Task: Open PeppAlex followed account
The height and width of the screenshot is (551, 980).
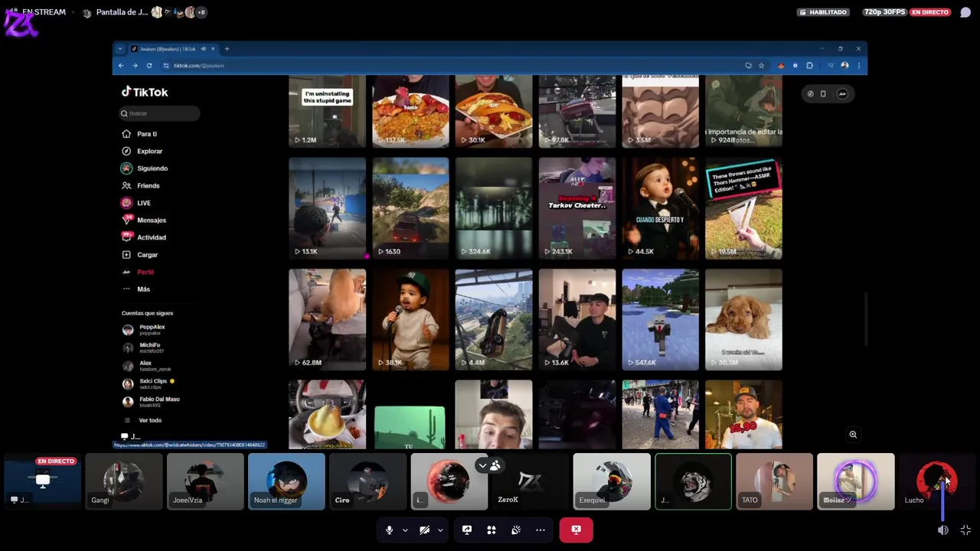Action: (x=145, y=330)
